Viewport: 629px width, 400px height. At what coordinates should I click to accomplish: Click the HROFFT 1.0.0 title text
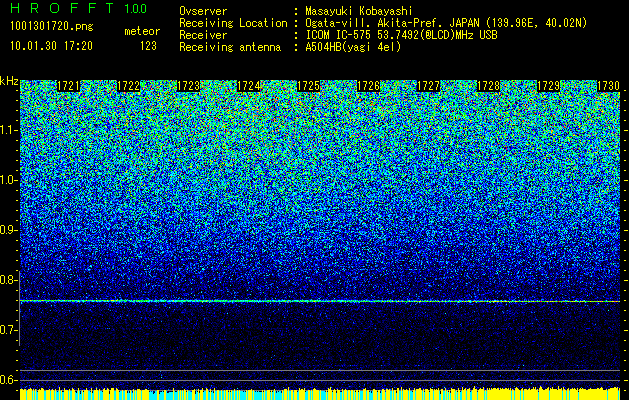click(78, 8)
